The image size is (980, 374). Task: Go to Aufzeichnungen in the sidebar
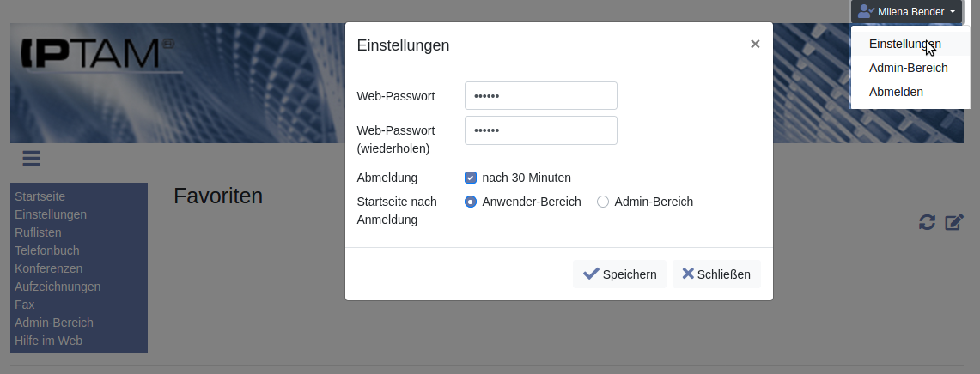(58, 287)
